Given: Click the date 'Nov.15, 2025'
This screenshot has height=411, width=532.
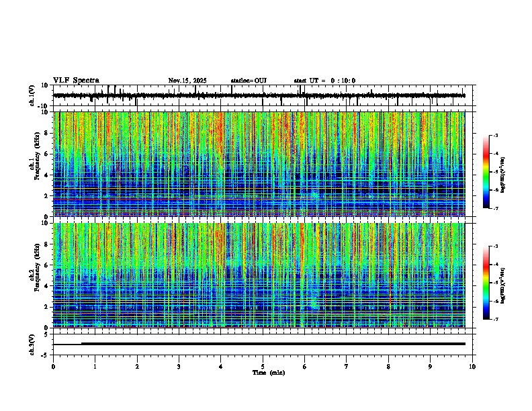Looking at the screenshot, I should (x=187, y=81).
